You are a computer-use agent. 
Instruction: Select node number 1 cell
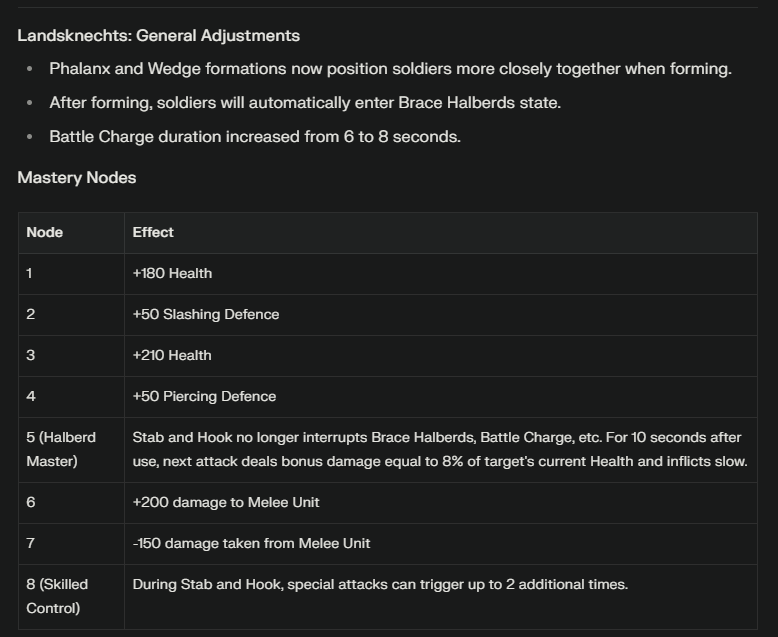click(x=71, y=274)
